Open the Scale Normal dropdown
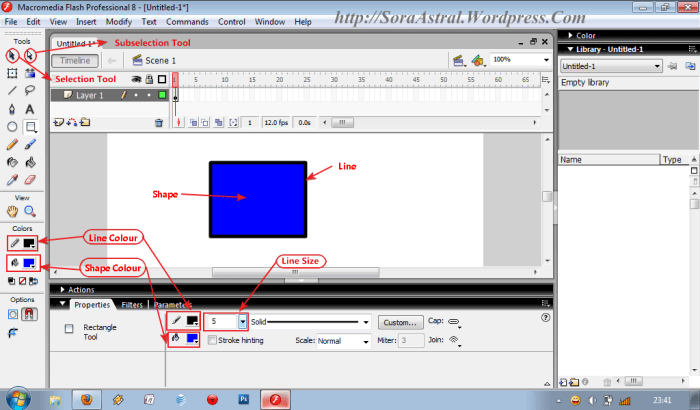 tap(366, 342)
